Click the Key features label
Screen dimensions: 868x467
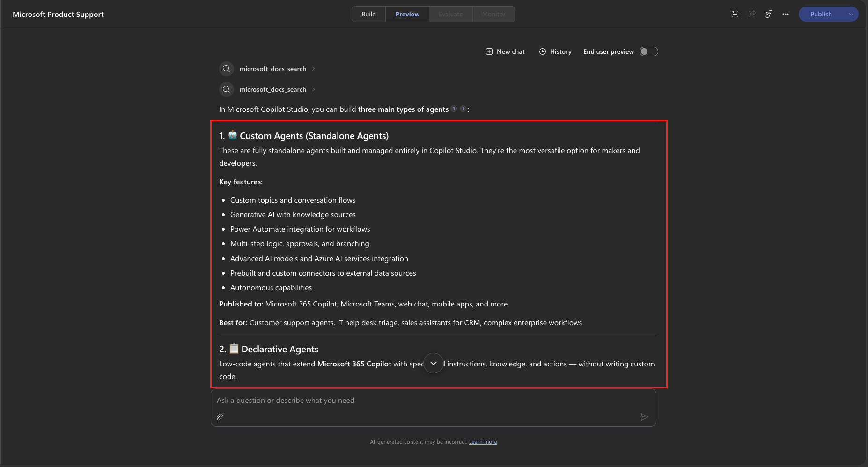coord(241,182)
